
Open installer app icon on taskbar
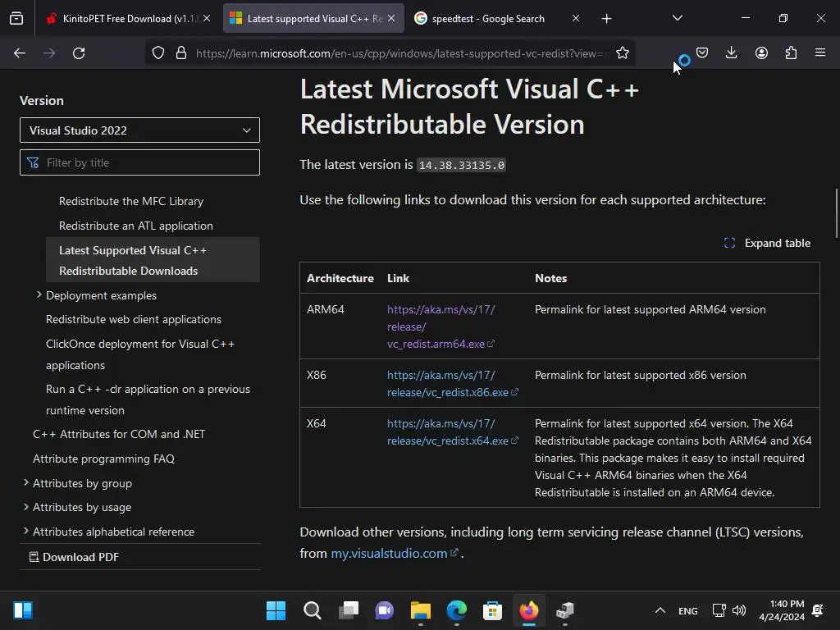click(564, 610)
